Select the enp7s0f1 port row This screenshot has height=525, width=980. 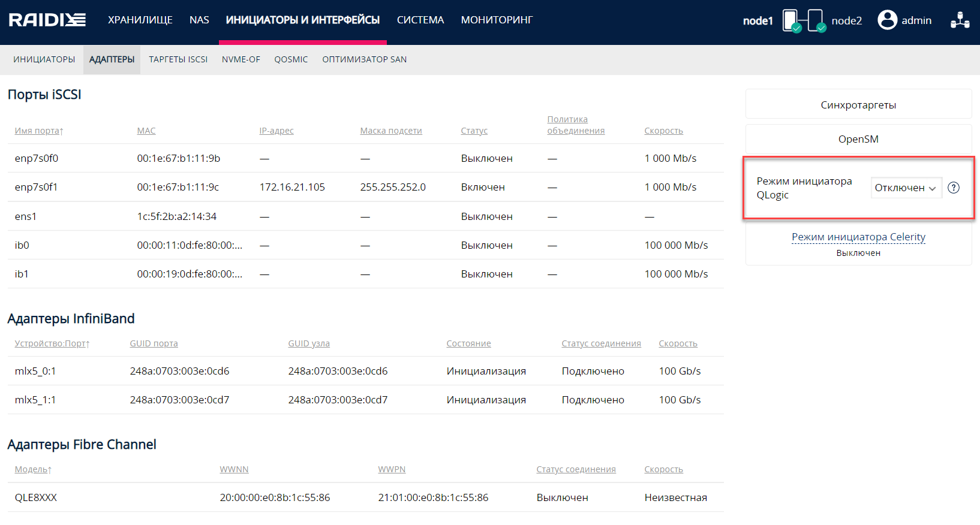point(366,187)
